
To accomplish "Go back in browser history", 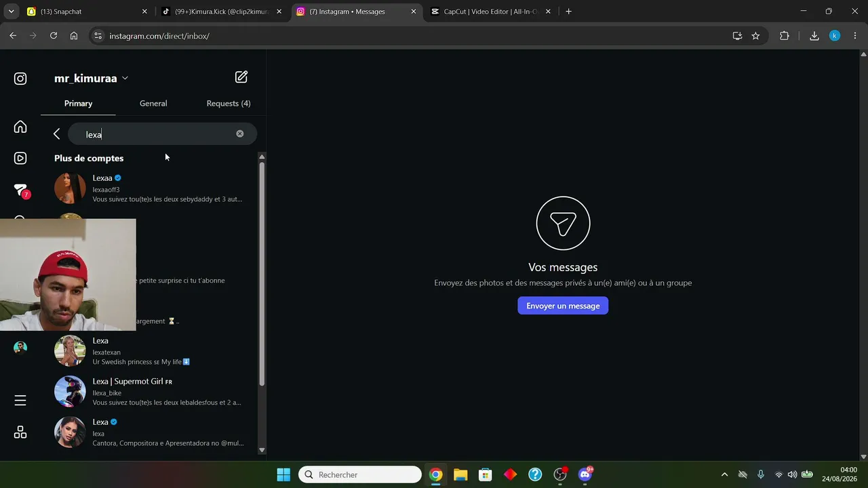I will [x=13, y=36].
